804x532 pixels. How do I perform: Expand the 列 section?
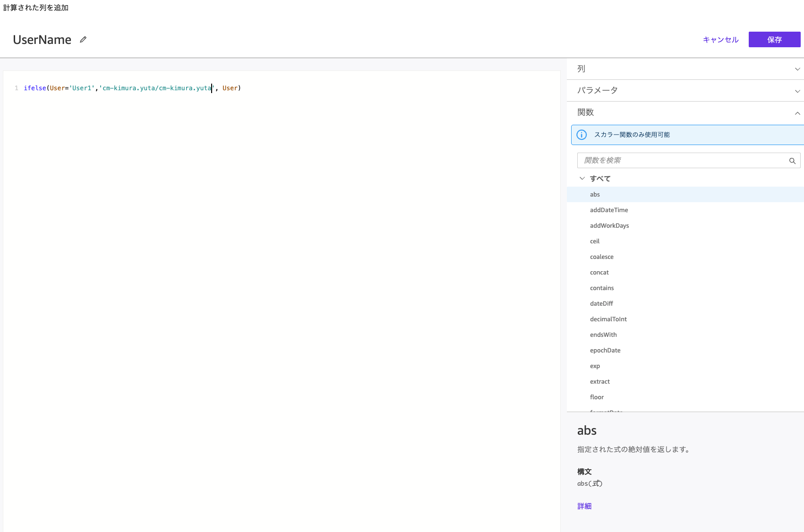coord(797,69)
